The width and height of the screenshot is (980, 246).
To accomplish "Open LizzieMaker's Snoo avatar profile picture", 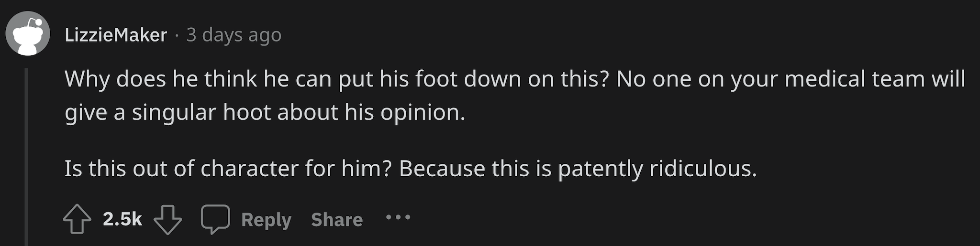I will pyautogui.click(x=28, y=33).
